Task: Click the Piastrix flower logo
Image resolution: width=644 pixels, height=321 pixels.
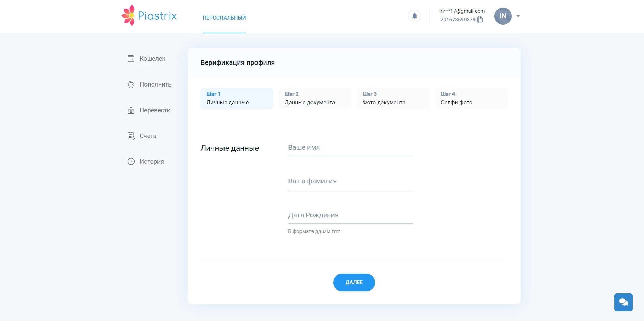Action: pyautogui.click(x=128, y=15)
